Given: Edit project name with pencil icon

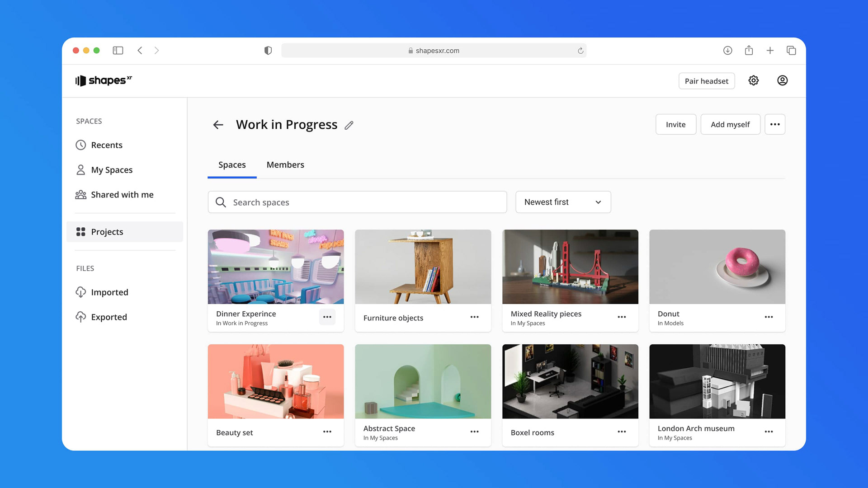Looking at the screenshot, I should [349, 125].
